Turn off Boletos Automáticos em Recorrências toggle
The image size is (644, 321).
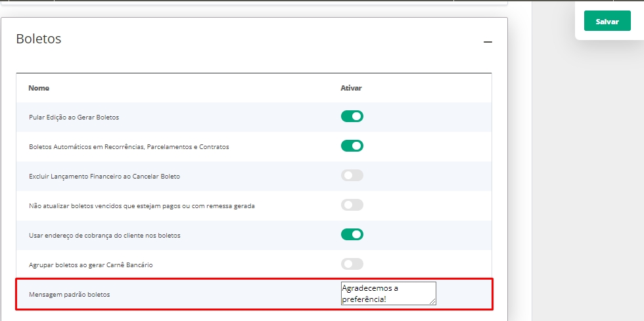click(352, 146)
